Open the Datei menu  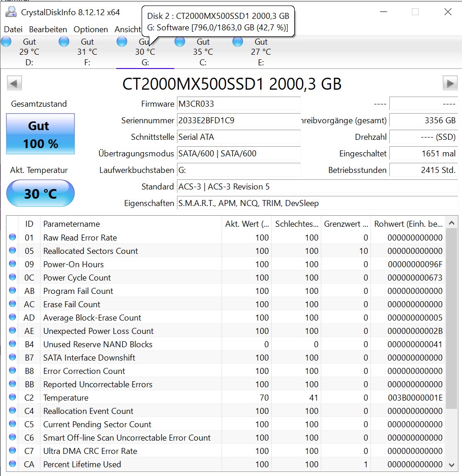coord(13,29)
